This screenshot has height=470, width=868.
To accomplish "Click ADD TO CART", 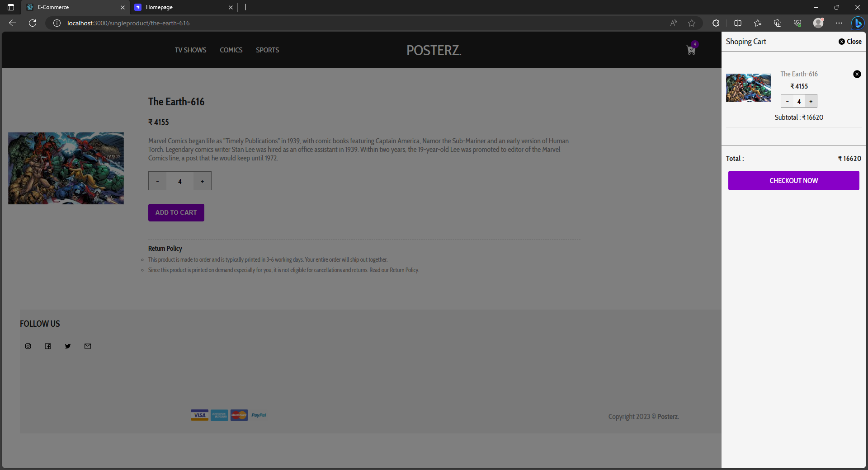I will [176, 212].
